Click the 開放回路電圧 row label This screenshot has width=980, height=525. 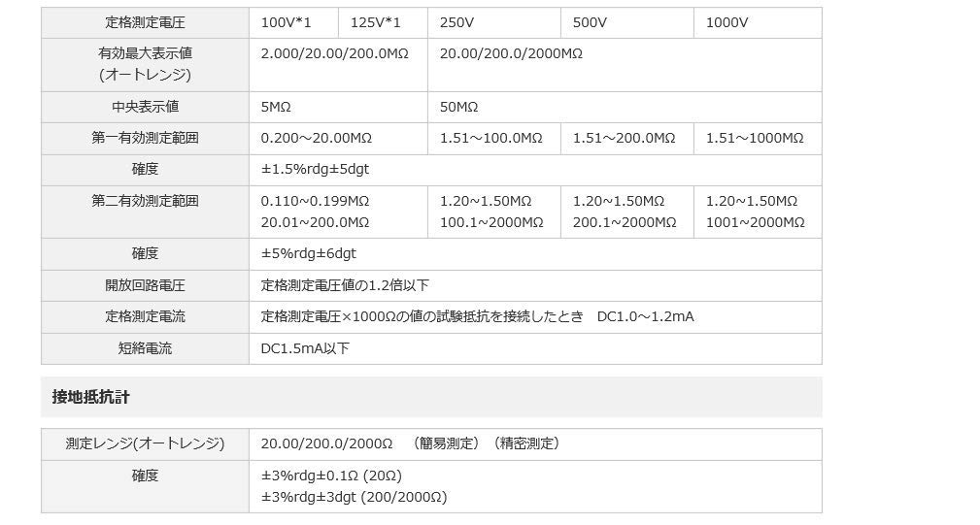[x=145, y=285]
